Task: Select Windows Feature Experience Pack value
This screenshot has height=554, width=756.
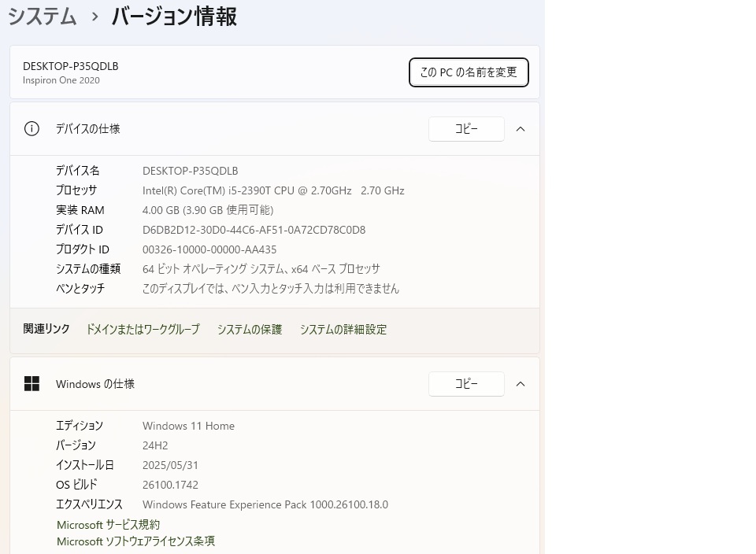Action: (265, 504)
